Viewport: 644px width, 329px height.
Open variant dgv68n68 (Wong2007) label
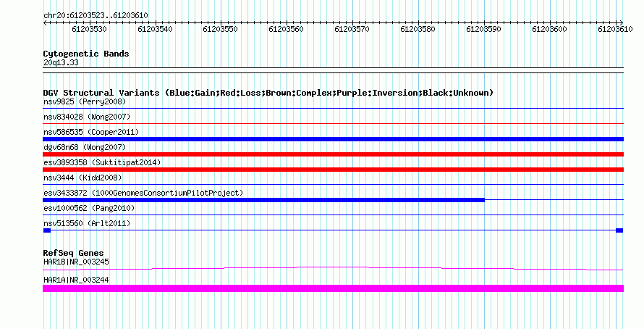(x=85, y=147)
